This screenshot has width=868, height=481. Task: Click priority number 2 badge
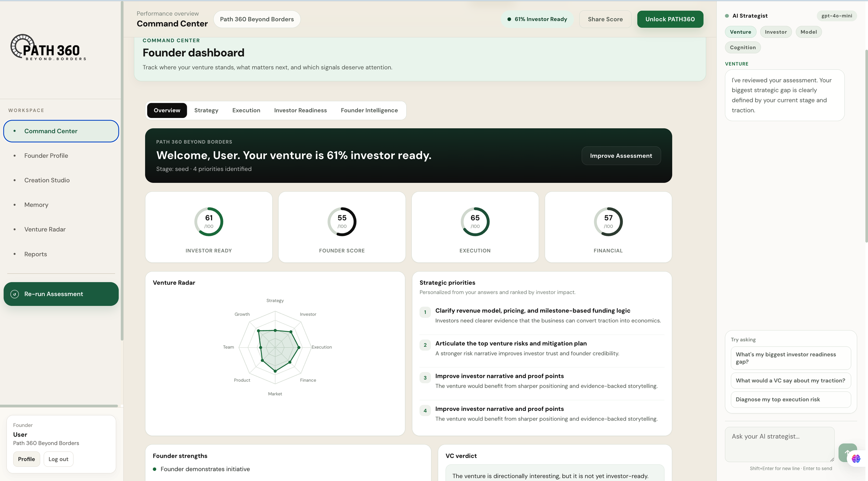coord(425,345)
